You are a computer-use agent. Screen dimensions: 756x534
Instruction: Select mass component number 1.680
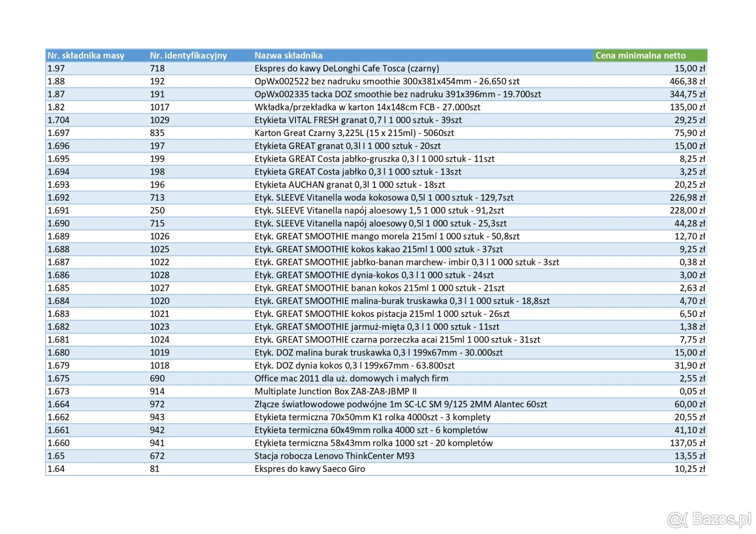click(58, 353)
